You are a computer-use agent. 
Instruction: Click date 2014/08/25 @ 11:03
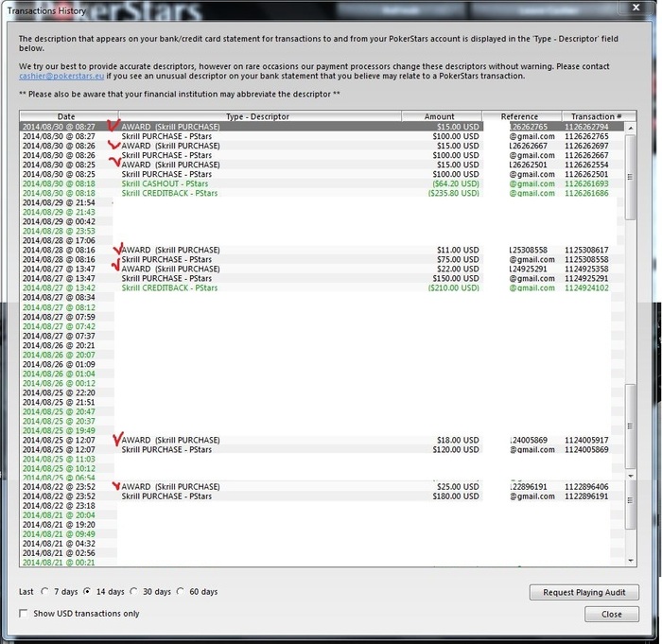coord(59,459)
